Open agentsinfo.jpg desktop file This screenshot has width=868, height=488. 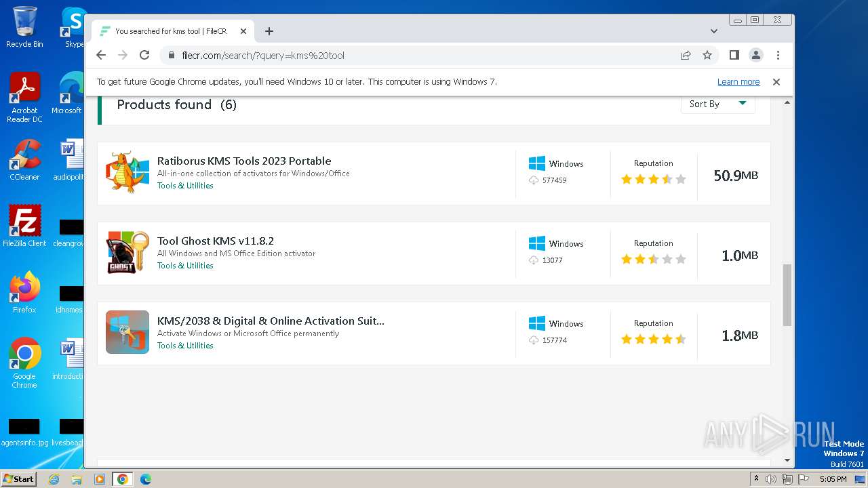coord(24,433)
